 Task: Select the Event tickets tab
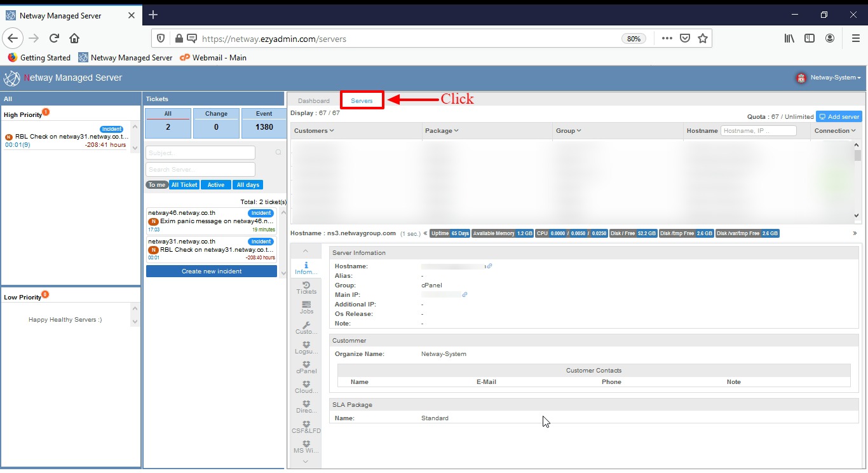click(264, 123)
